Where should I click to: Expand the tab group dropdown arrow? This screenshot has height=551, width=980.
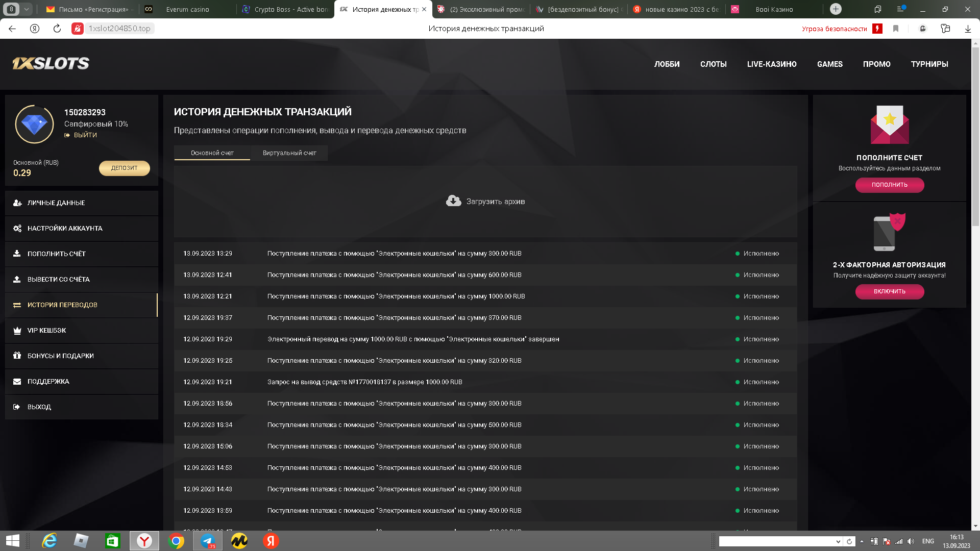tap(26, 9)
